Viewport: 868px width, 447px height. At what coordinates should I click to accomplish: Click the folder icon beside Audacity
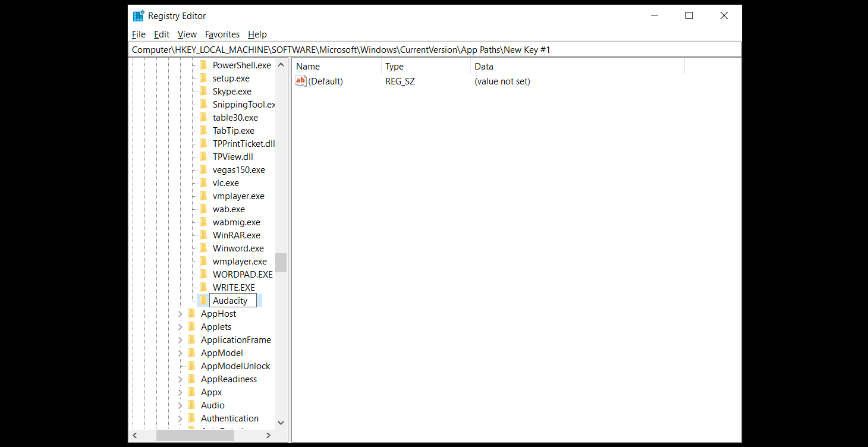point(203,301)
